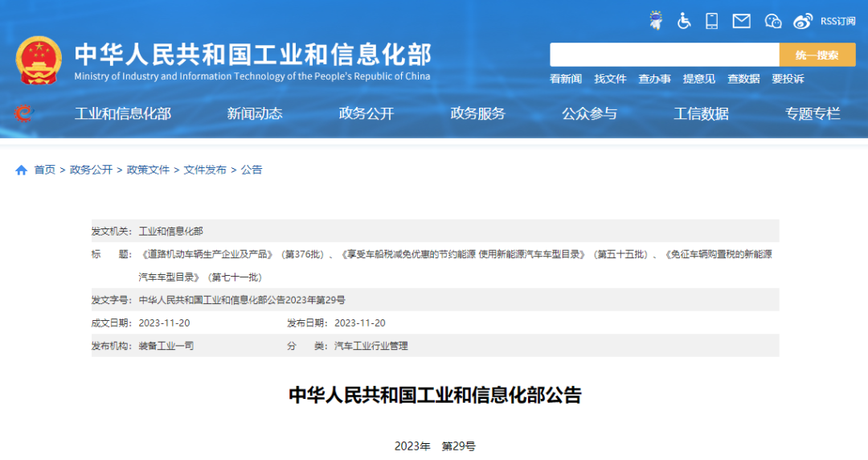Open 新闻动态 navigation menu

point(255,113)
